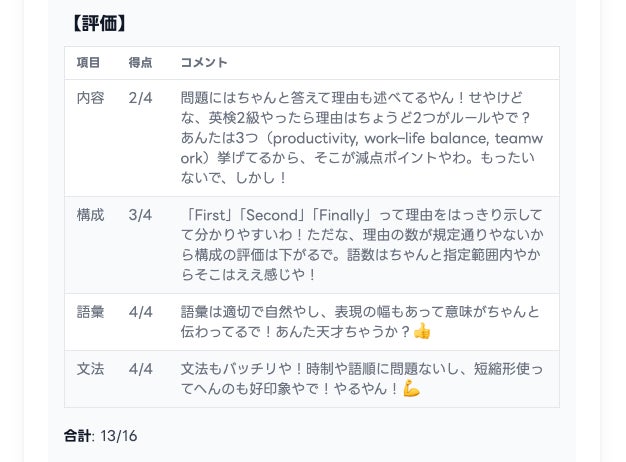Screen dimensions: 626x462
Task: Click the コメント column header
Action: tap(204, 63)
